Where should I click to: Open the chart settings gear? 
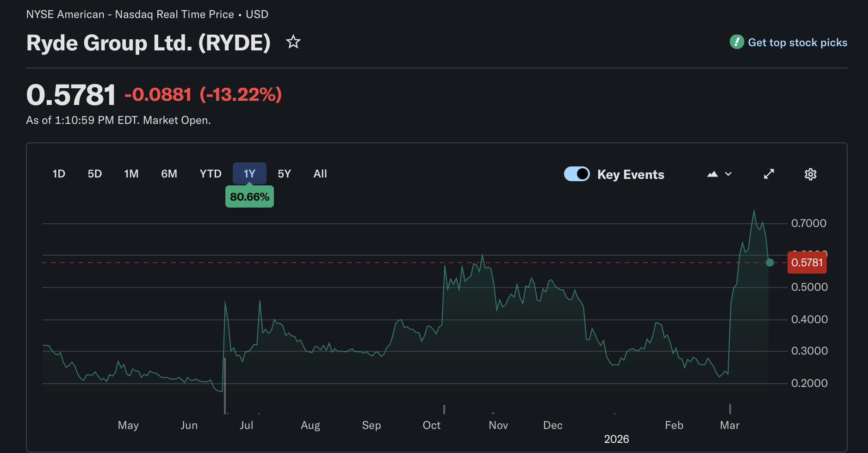pos(810,174)
